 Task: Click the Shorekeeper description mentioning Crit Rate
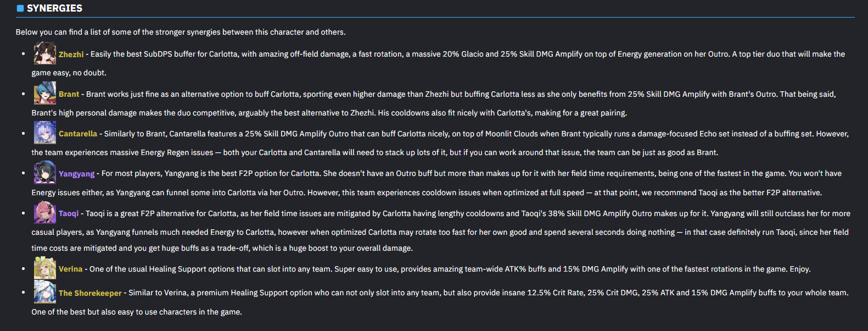pyautogui.click(x=440, y=302)
